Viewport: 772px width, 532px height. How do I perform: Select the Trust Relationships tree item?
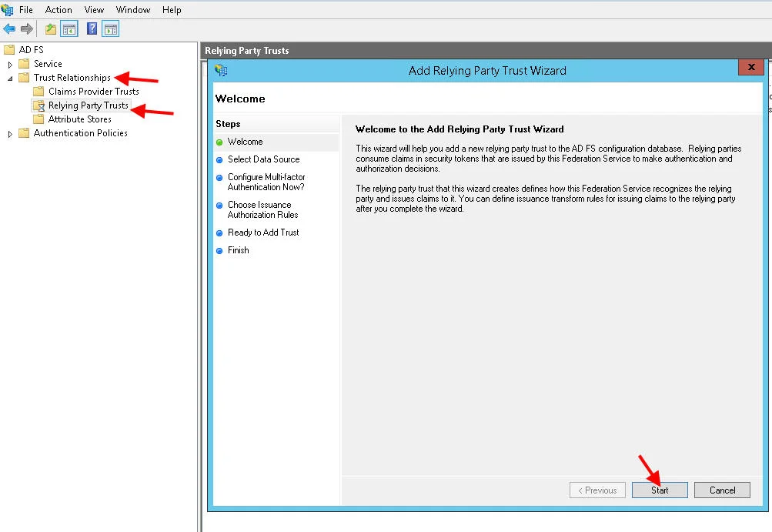click(x=72, y=77)
